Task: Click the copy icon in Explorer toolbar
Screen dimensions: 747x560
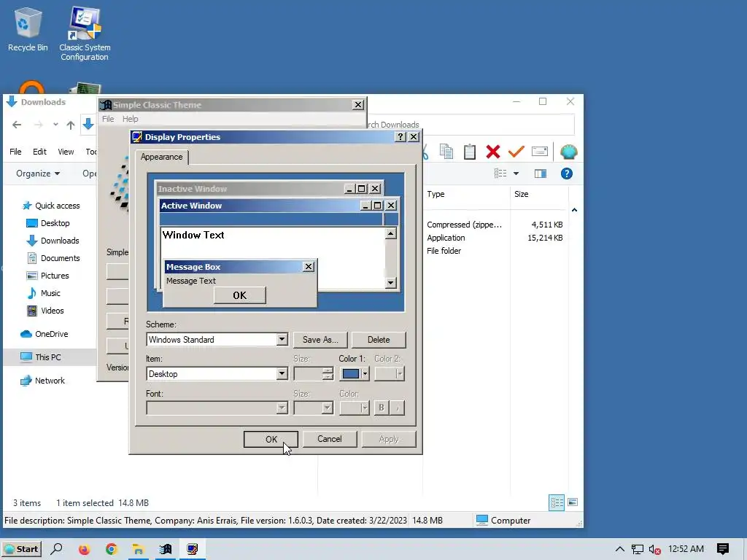Action: (446, 152)
